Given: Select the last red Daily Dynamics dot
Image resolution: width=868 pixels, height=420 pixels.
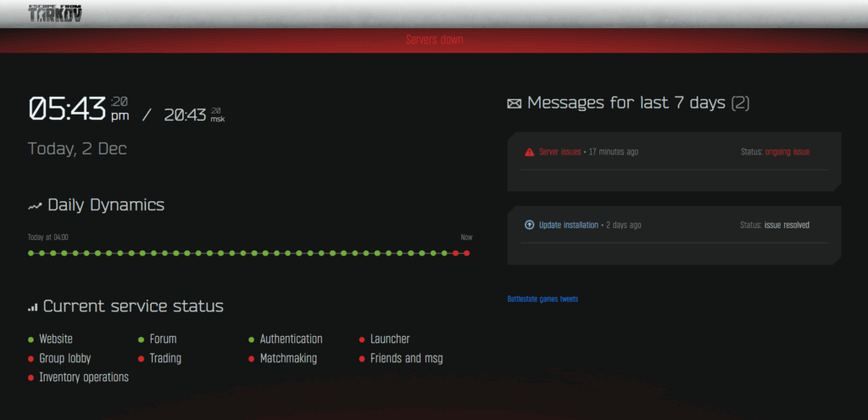Looking at the screenshot, I should (x=467, y=253).
